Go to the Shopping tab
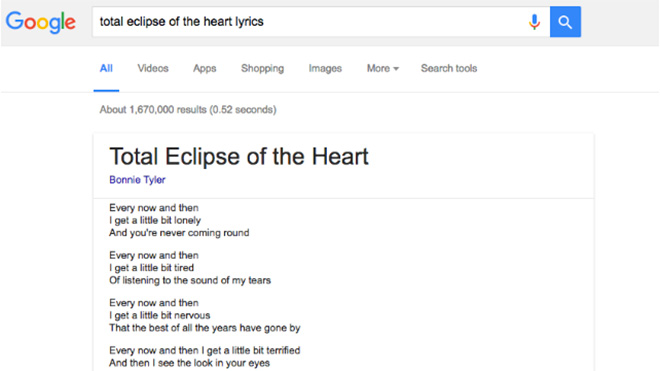Image resolution: width=660 pixels, height=371 pixels. pyautogui.click(x=262, y=68)
